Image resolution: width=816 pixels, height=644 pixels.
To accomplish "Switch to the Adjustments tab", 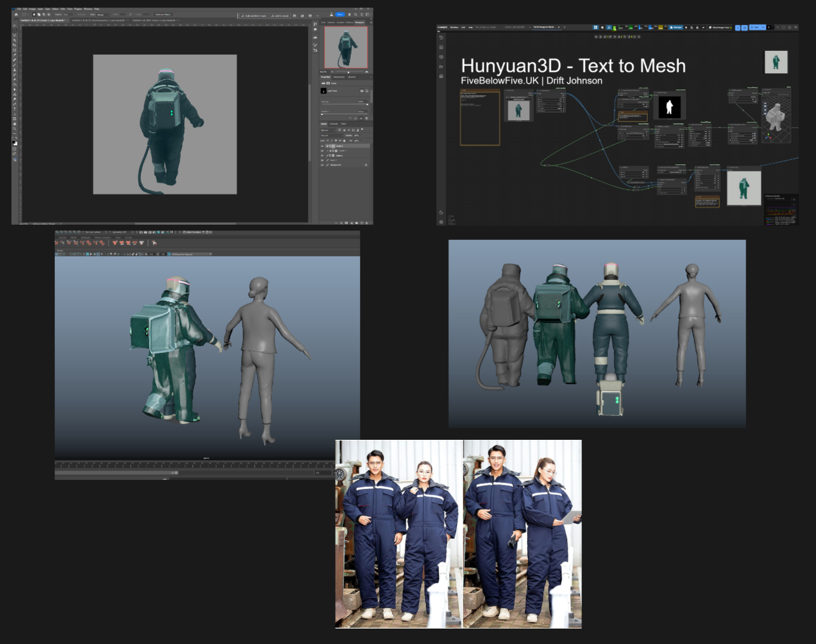I will 339,77.
